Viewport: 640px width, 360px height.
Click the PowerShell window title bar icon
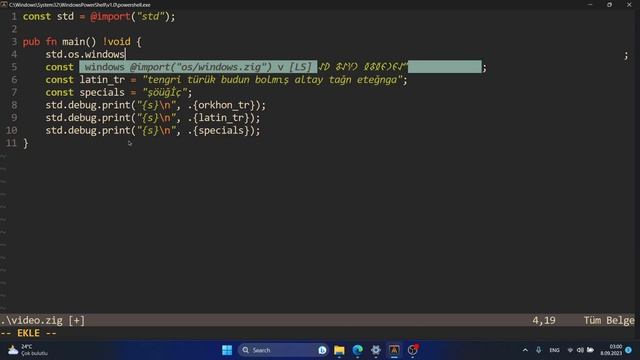(4, 4)
